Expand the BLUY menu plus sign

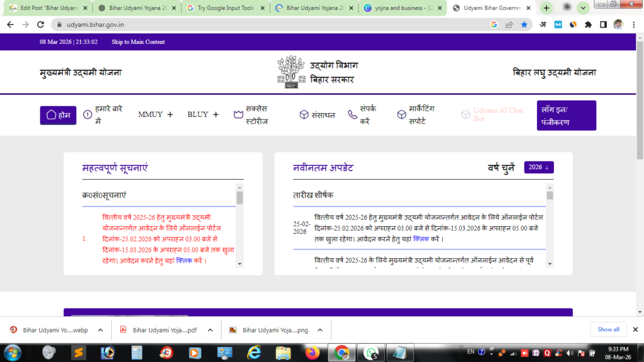click(x=216, y=114)
